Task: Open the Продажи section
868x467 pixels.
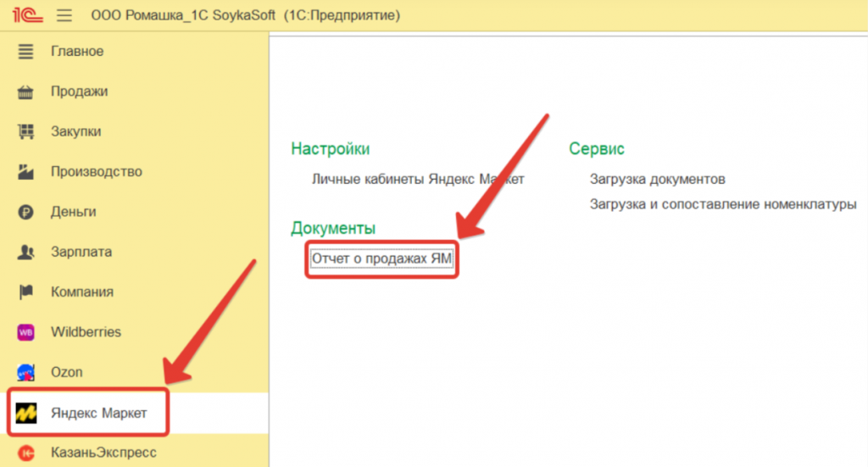Action: click(x=79, y=92)
